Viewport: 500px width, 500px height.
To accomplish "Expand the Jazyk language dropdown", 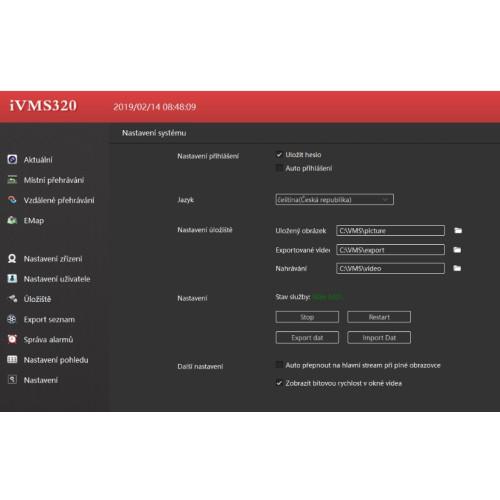I will [334, 200].
